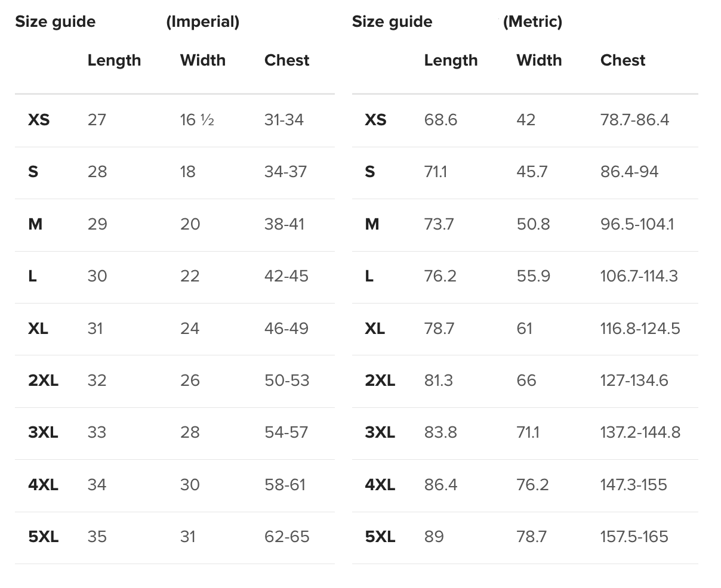Screen dimensions: 721x588
Task: Click the 31-34 chest range value
Action: coord(284,120)
